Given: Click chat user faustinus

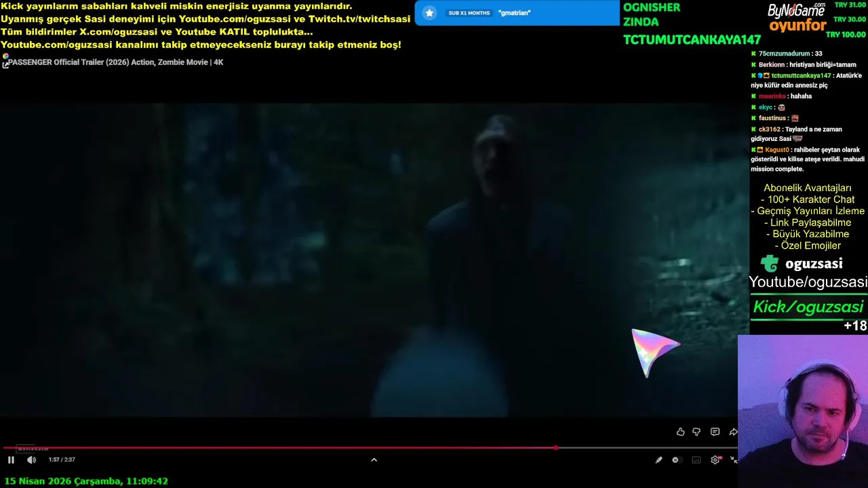Looking at the screenshot, I should [772, 118].
